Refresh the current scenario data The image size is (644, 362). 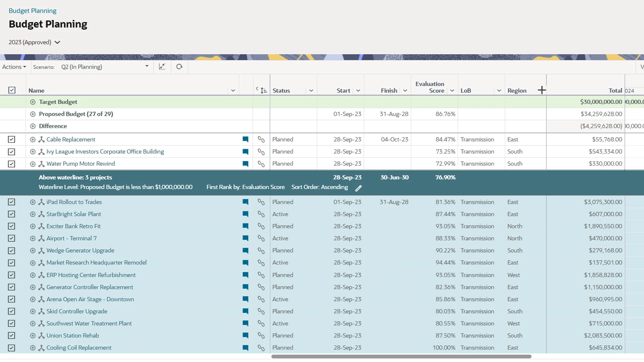(x=179, y=67)
